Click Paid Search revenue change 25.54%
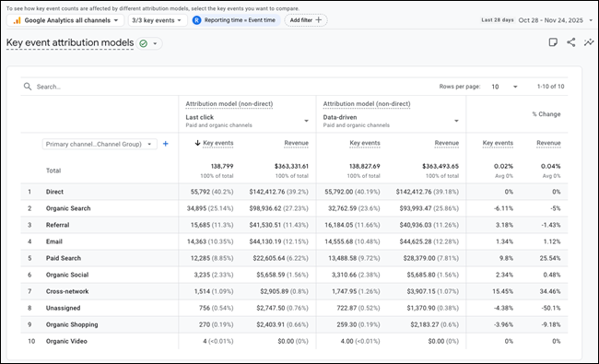Screen dimensions: 599x364 (x=550, y=258)
